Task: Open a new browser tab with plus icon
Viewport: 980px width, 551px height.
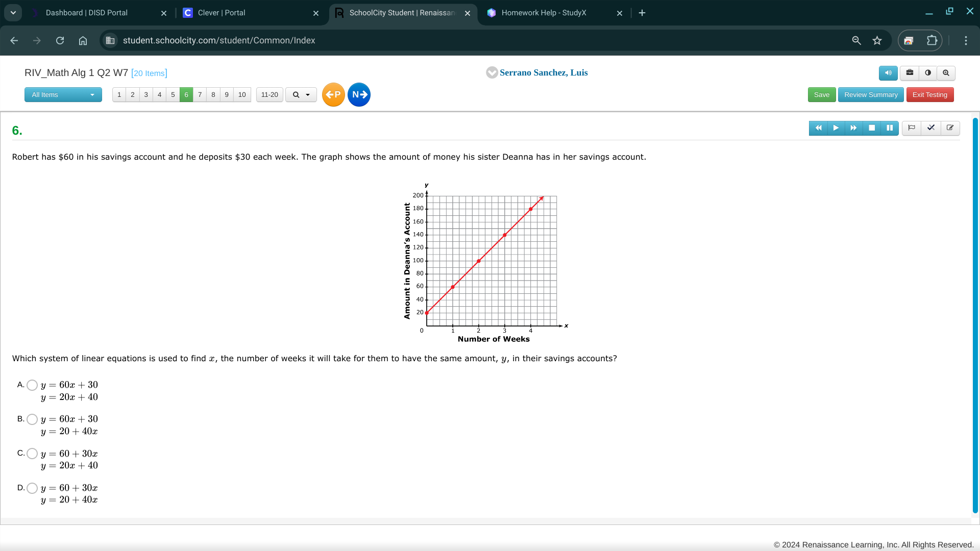Action: coord(642,13)
